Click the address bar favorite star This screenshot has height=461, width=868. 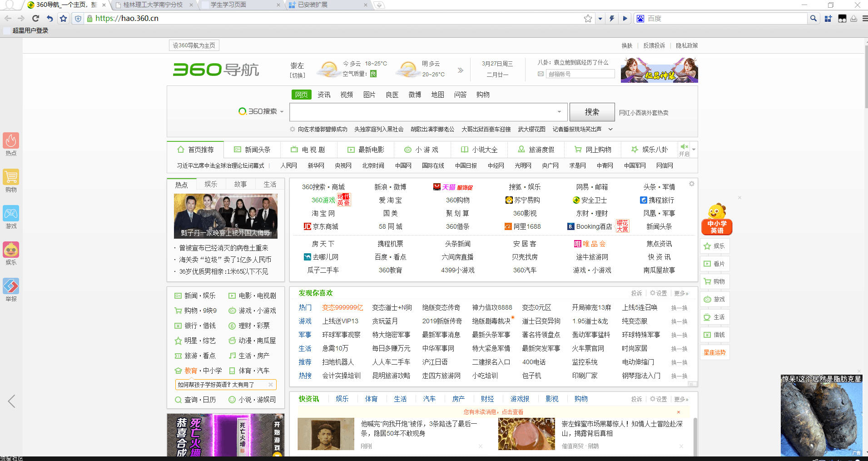(x=588, y=19)
